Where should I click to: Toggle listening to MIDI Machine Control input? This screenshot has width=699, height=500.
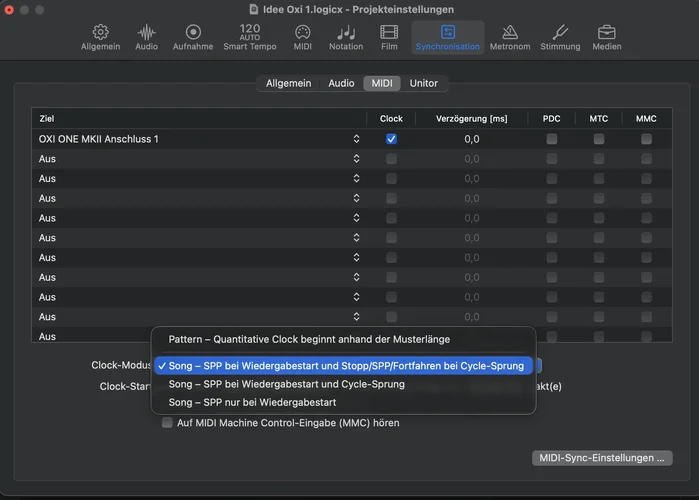tap(167, 422)
